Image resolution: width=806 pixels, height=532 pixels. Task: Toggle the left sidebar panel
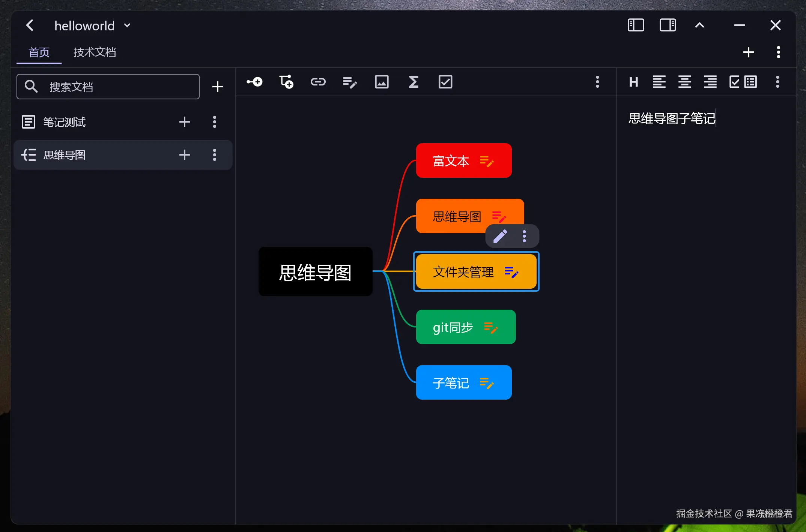(636, 25)
